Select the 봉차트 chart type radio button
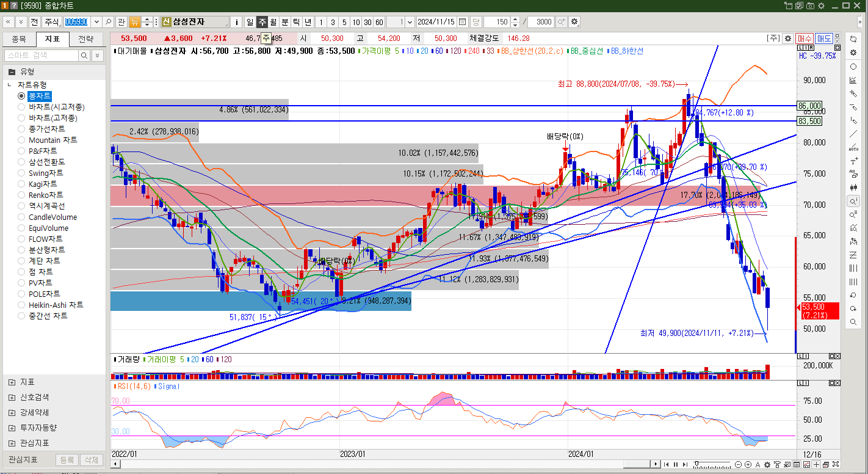The width and height of the screenshot is (868, 474). [x=21, y=96]
